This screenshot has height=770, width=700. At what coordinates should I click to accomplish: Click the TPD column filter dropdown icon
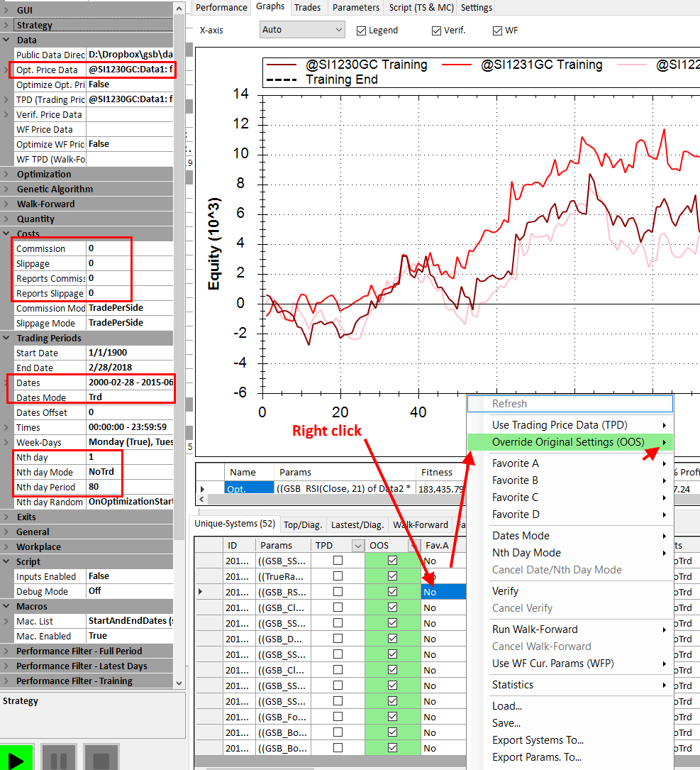357,546
